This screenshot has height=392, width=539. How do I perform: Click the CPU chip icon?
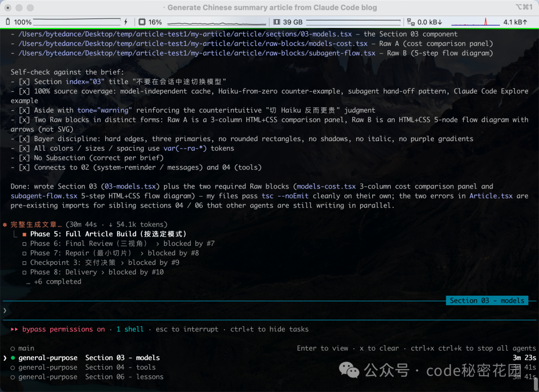coord(142,22)
